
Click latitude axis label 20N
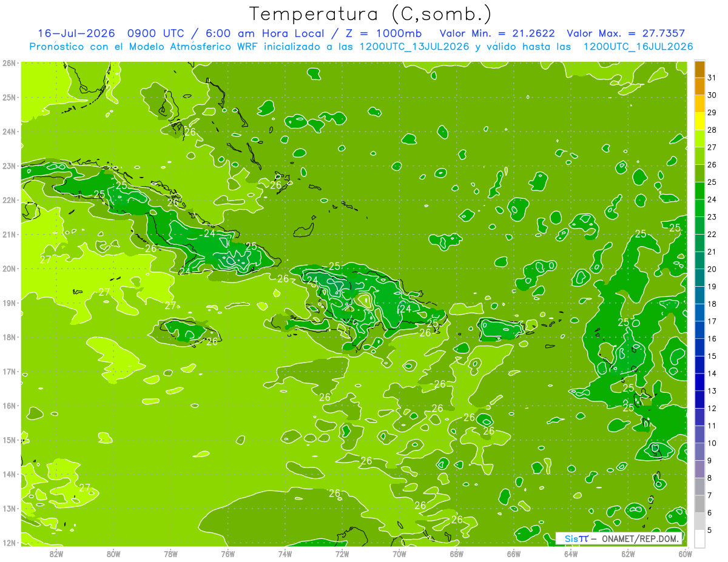(x=8, y=269)
